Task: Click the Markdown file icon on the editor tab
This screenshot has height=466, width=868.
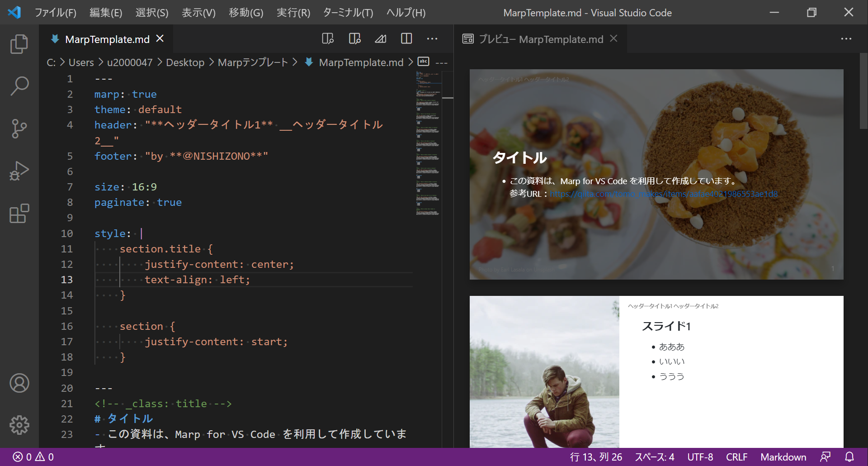Action: tap(55, 39)
